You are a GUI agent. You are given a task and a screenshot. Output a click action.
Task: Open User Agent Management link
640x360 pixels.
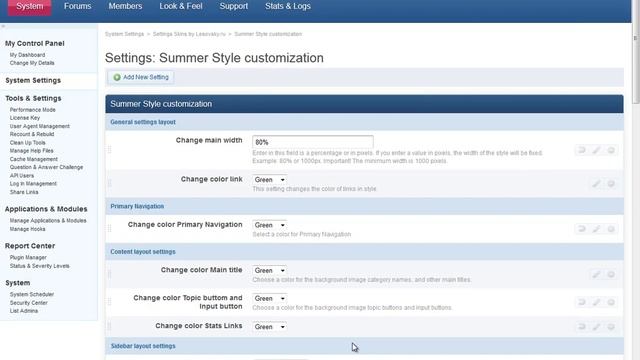(x=40, y=126)
